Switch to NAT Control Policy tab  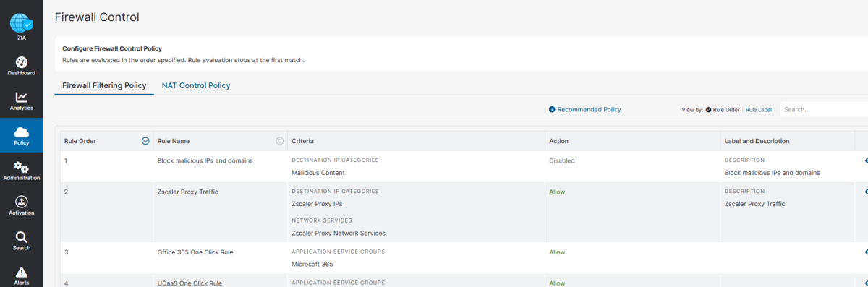pyautogui.click(x=196, y=85)
